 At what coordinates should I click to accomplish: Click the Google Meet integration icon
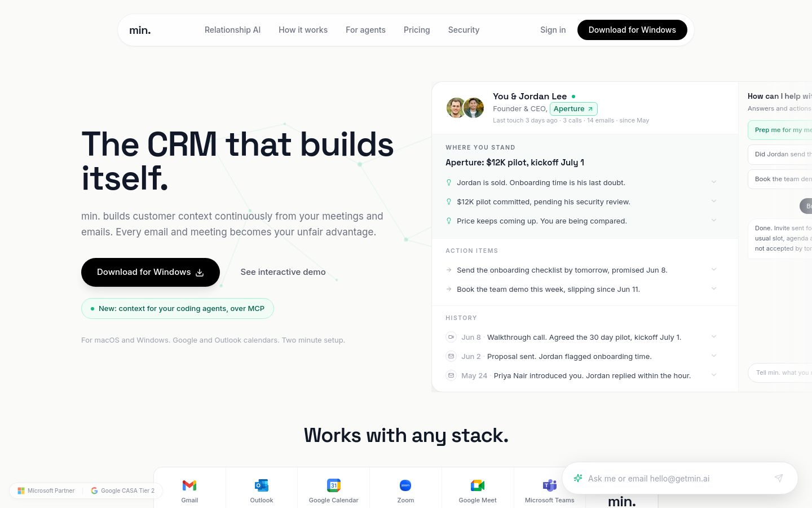478,485
